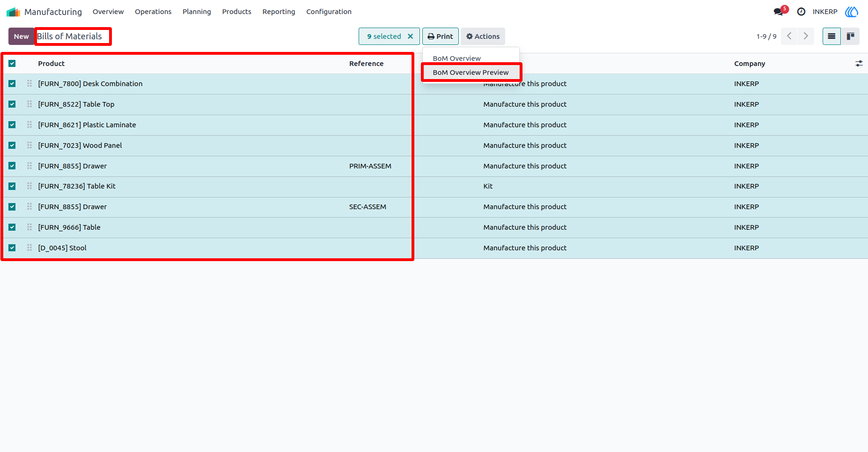Open the Manufacturing app home icon

pyautogui.click(x=13, y=12)
